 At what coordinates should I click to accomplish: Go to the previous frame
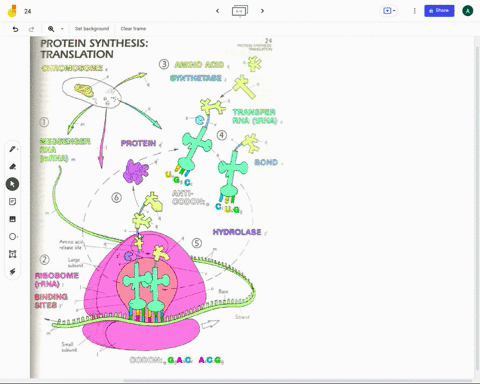(x=218, y=11)
